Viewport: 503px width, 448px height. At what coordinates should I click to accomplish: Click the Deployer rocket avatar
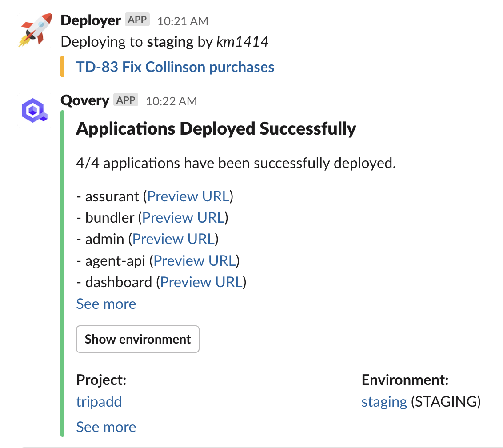coord(35,30)
